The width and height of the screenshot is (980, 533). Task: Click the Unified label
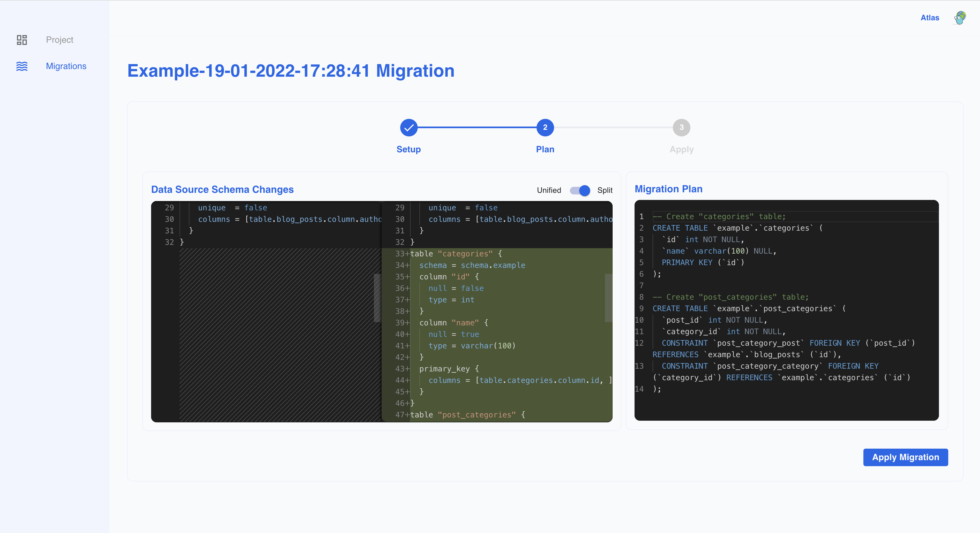pos(549,190)
